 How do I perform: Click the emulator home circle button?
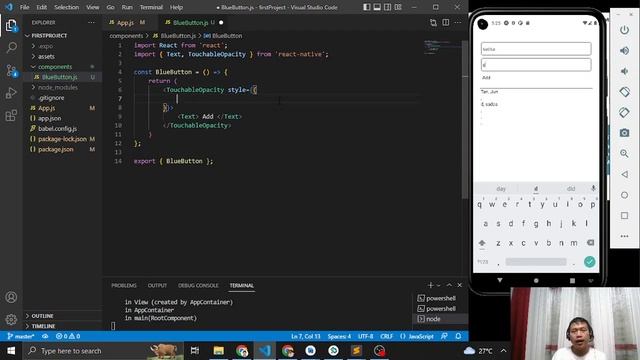pos(624,195)
